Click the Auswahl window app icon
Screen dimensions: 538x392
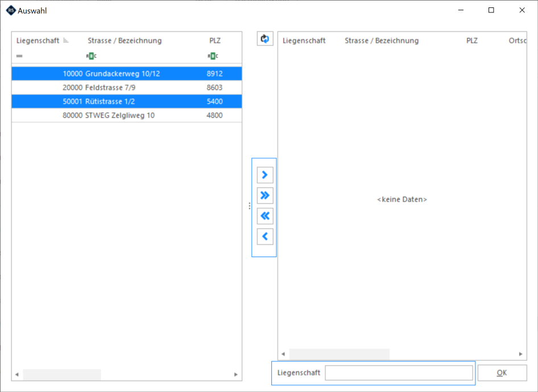(x=11, y=11)
